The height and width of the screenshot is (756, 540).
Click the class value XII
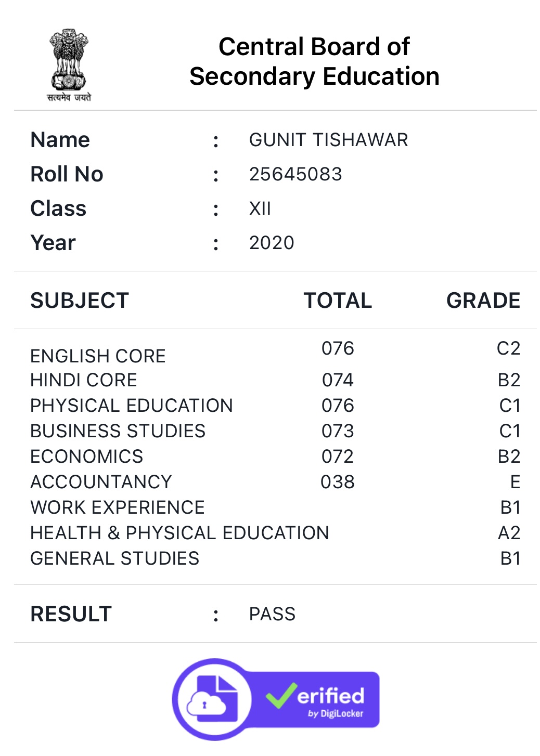tap(260, 208)
